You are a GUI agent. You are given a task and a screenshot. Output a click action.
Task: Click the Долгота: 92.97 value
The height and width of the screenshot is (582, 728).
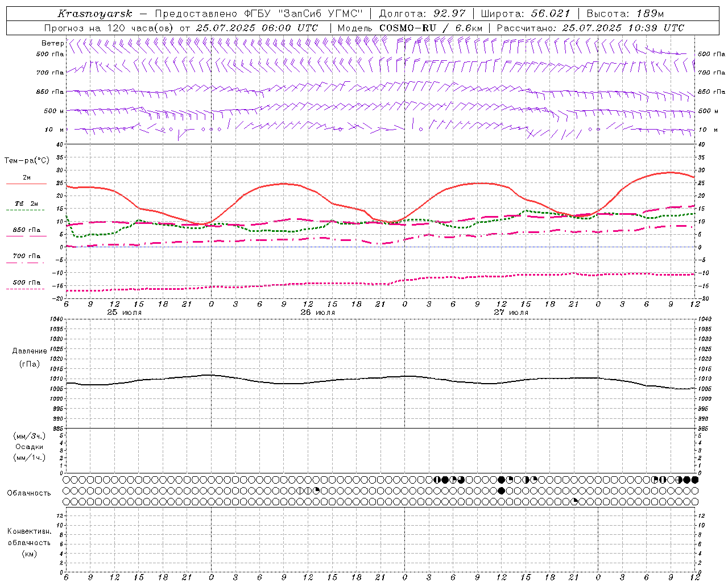coord(422,14)
